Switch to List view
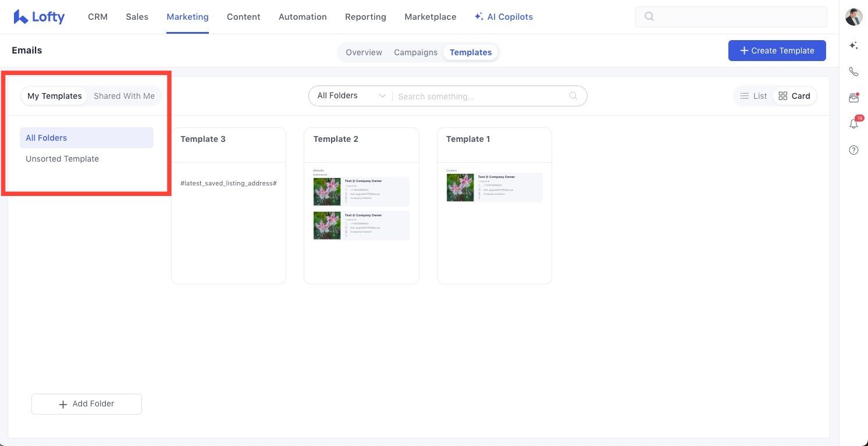The image size is (868, 446). click(x=753, y=96)
